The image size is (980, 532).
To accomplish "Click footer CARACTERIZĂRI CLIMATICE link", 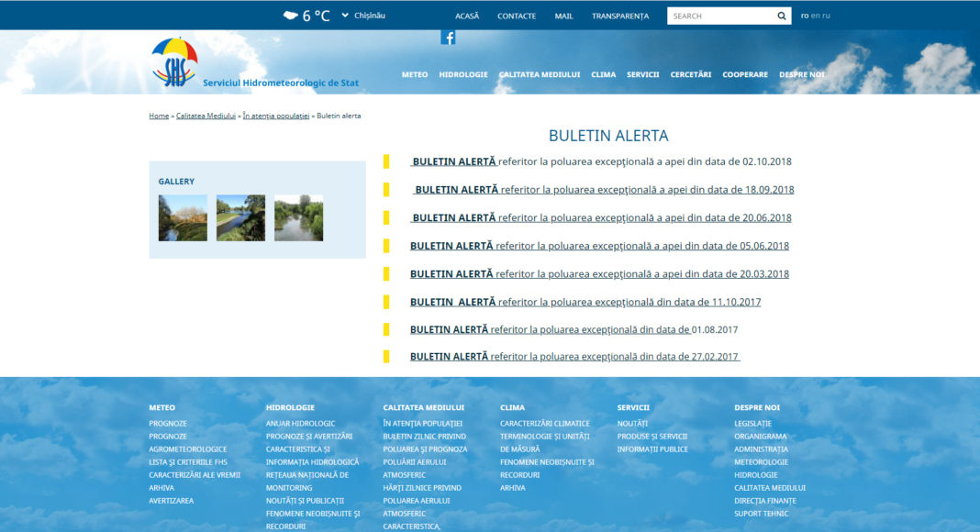I will [545, 424].
